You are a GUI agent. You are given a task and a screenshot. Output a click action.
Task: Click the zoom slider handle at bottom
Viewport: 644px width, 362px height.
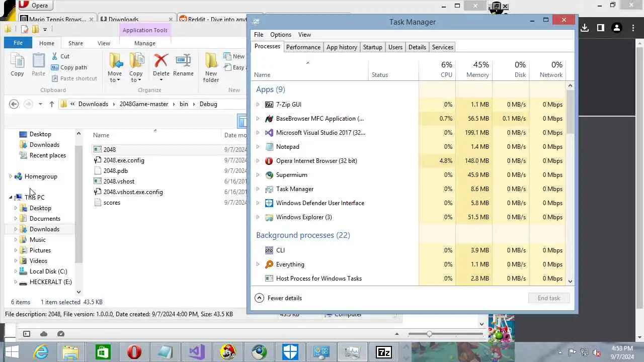click(429, 334)
